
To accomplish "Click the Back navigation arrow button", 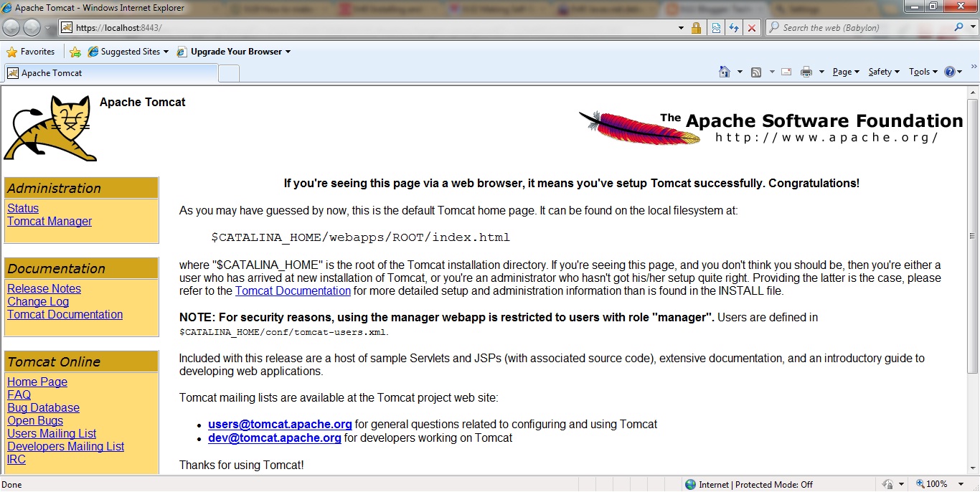I will pyautogui.click(x=11, y=28).
